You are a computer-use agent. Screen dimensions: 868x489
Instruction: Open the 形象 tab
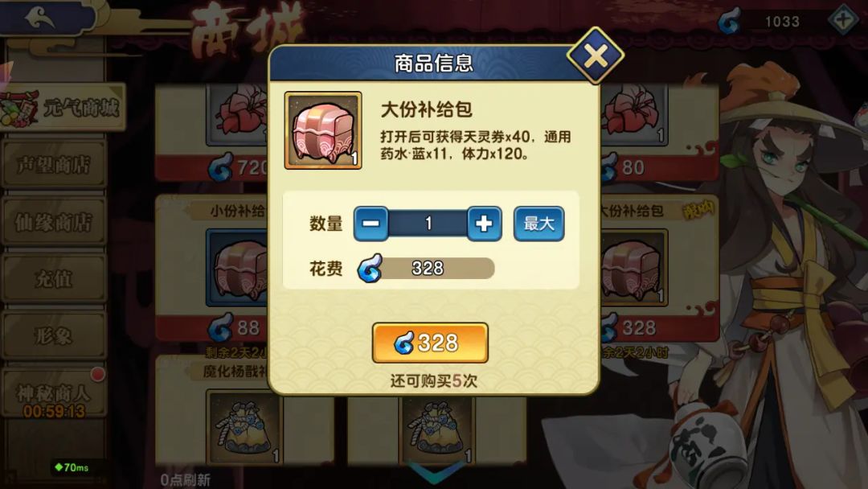tap(54, 335)
